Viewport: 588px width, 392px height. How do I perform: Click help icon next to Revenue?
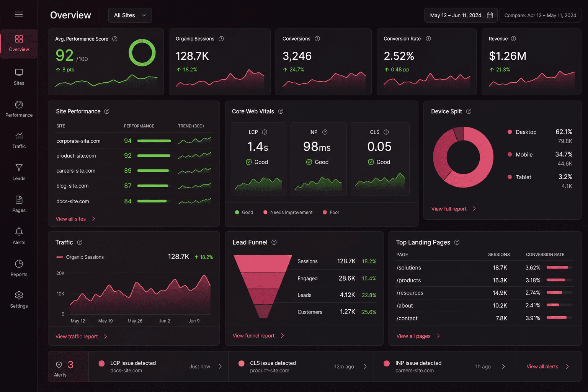pyautogui.click(x=513, y=39)
